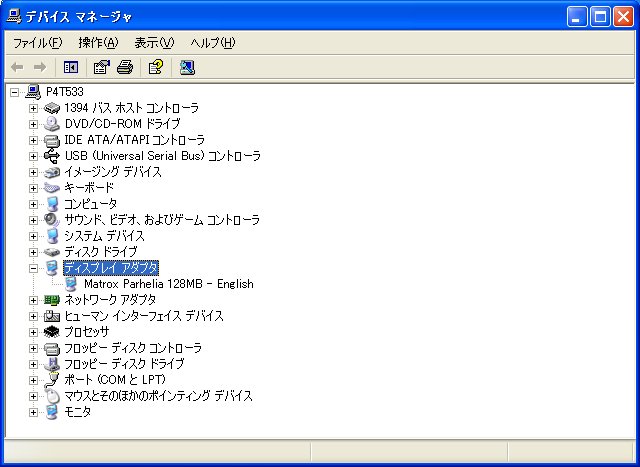Open Properties via the toolbar icon

[101, 67]
